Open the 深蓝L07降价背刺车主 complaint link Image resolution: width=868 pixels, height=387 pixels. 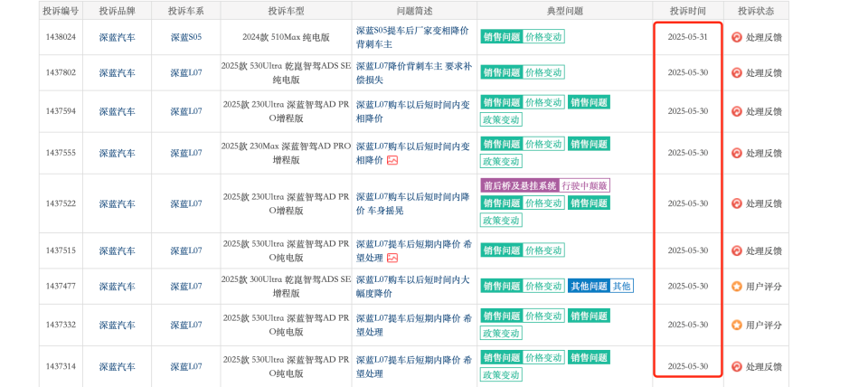pyautogui.click(x=413, y=72)
